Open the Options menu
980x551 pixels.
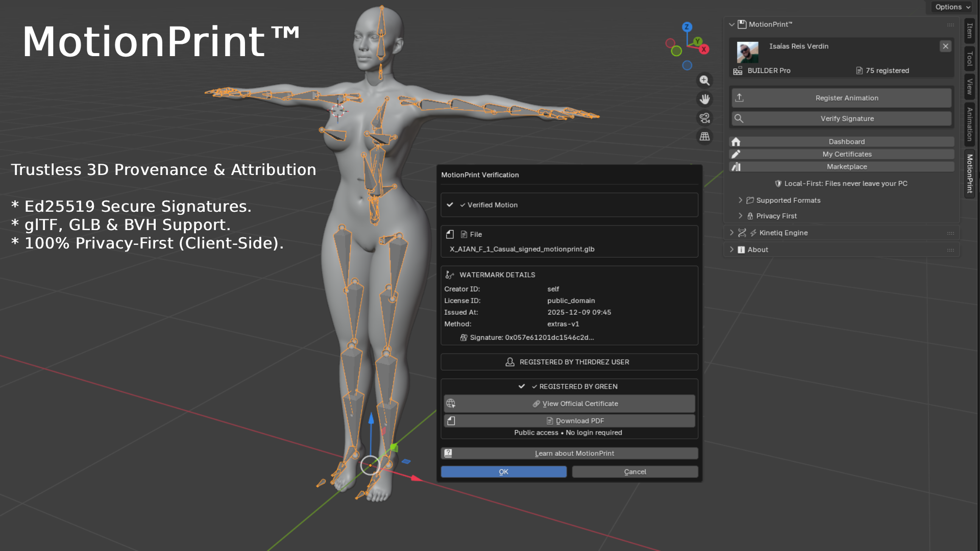pos(951,7)
